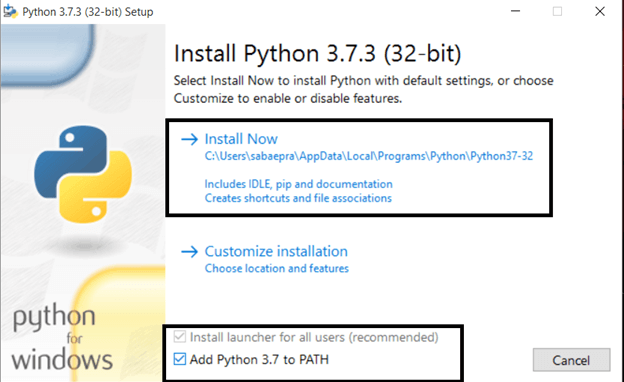Open Customize installation
Screen dimensions: 624x382
276,251
